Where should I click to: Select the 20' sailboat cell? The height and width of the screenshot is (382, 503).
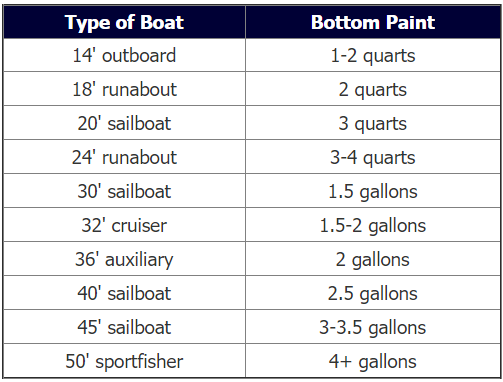click(x=124, y=123)
